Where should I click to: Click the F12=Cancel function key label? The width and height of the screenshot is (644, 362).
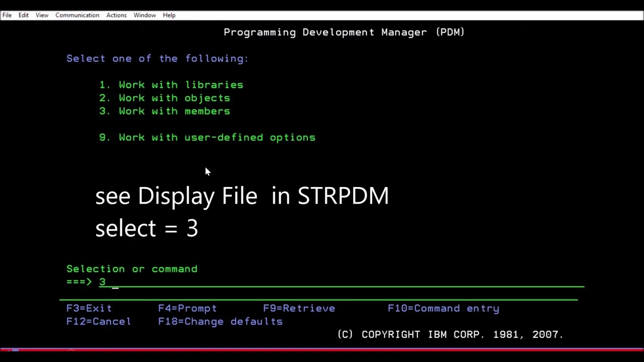point(99,321)
